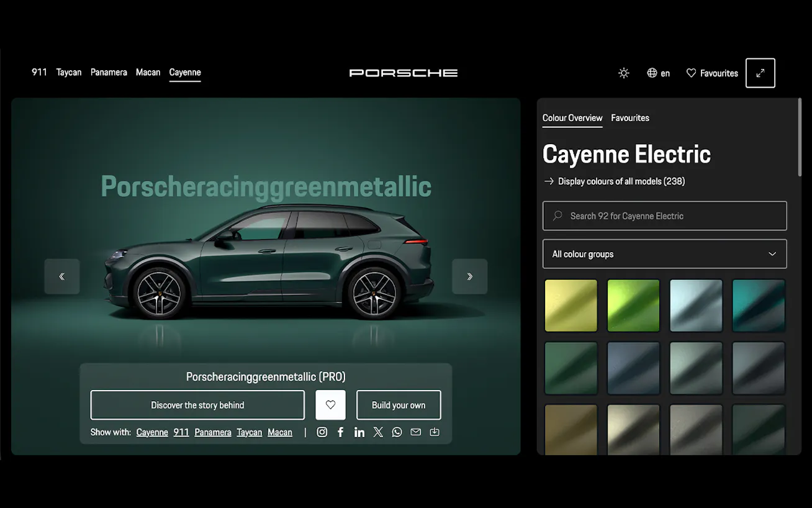
Task: Share the colour via WhatsApp
Action: tap(397, 432)
